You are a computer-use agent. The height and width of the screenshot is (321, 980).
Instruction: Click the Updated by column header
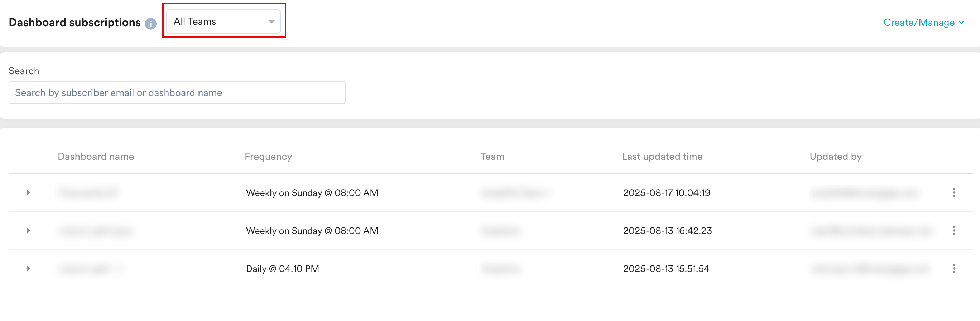pyautogui.click(x=835, y=156)
